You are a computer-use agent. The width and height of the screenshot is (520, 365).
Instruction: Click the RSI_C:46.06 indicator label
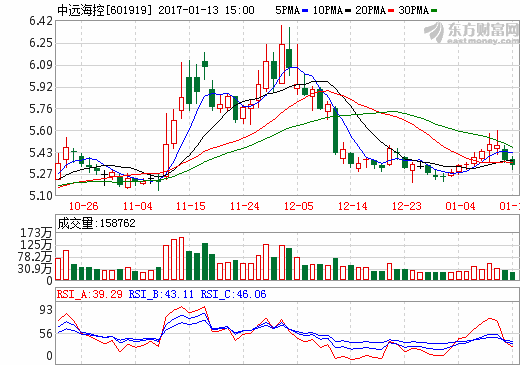(233, 294)
